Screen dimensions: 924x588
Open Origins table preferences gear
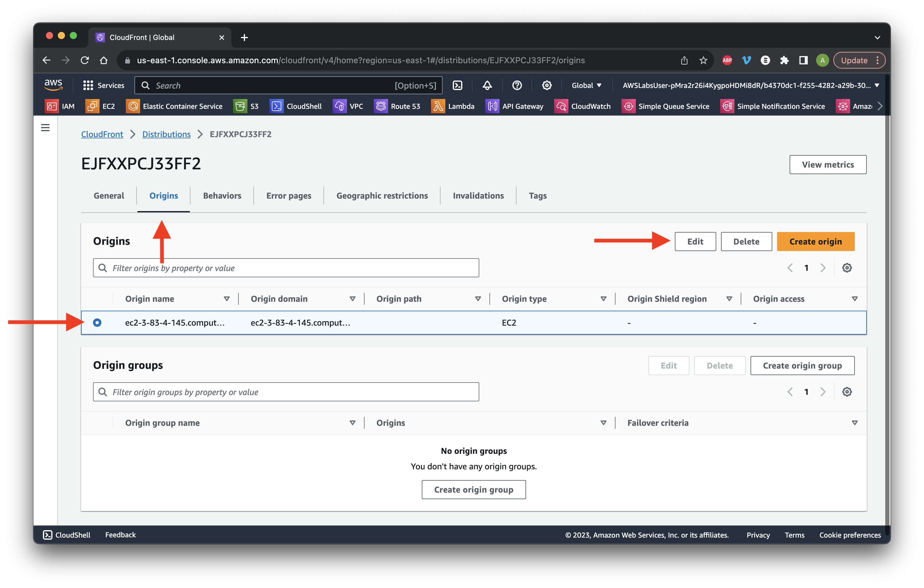click(x=847, y=268)
